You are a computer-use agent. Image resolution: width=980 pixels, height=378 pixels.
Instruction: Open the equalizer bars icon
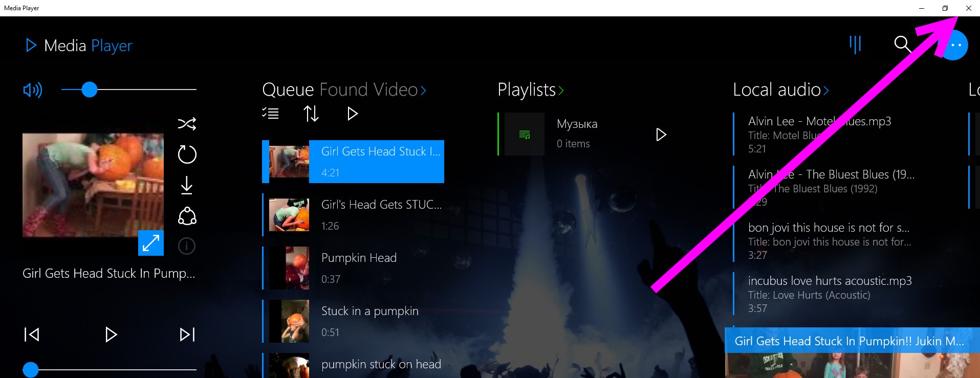tap(855, 45)
